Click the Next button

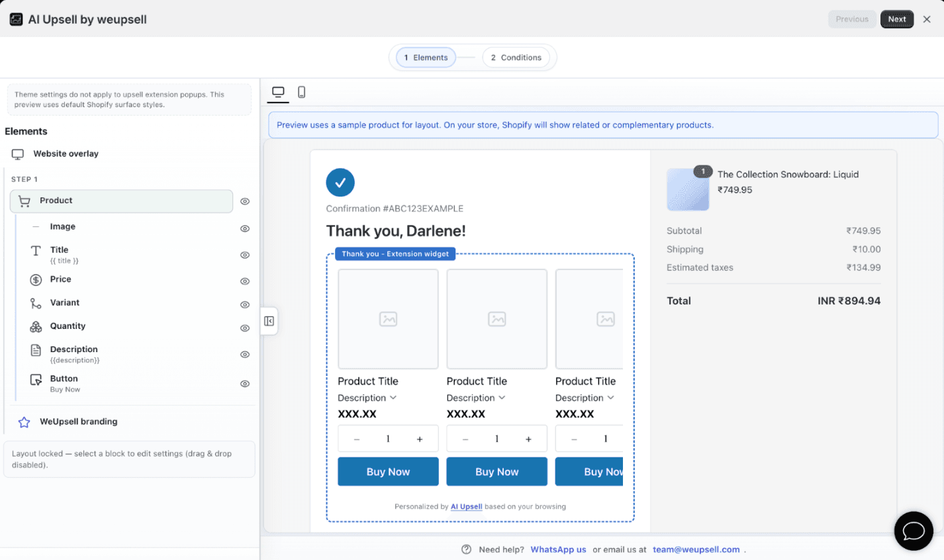click(x=897, y=19)
